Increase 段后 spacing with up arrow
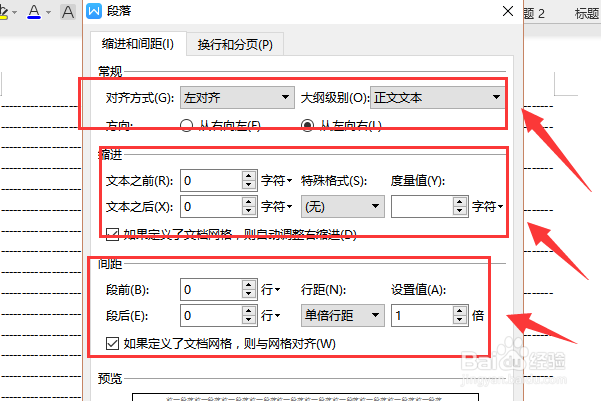This screenshot has width=601, height=401. (x=249, y=311)
